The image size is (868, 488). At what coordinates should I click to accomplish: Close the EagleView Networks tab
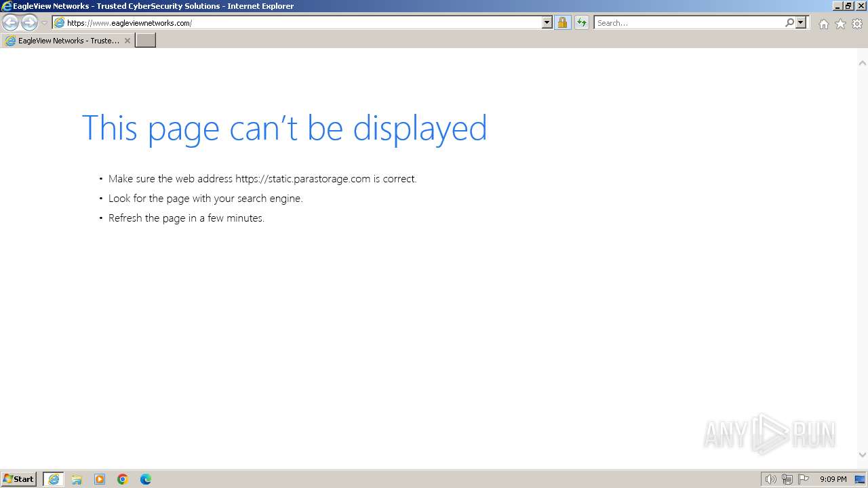(127, 41)
